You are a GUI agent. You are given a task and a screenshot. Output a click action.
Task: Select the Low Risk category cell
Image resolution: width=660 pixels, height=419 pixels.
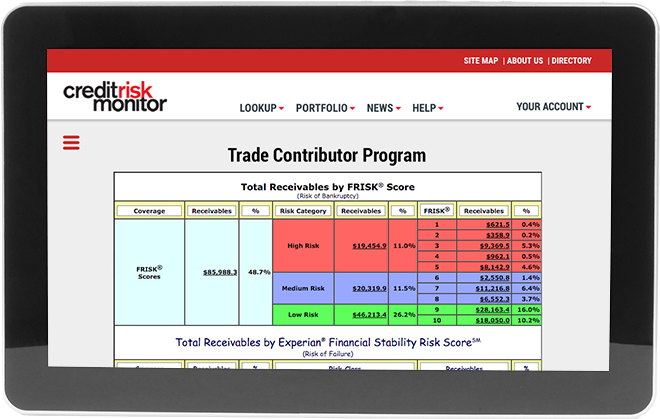pos(303,315)
